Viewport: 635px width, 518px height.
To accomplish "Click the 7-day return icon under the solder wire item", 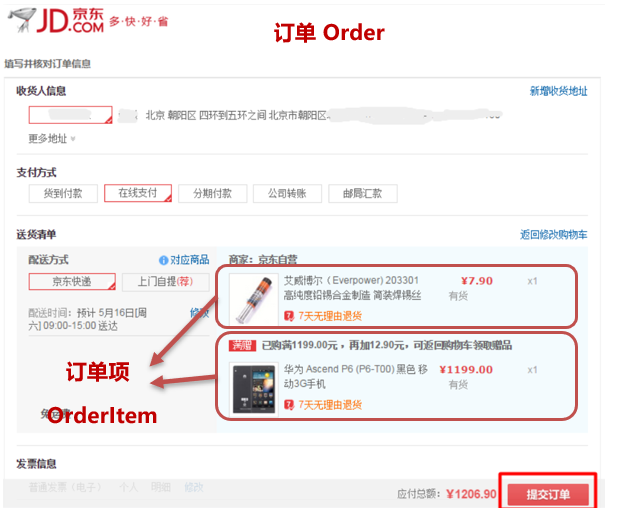I will coord(289,316).
